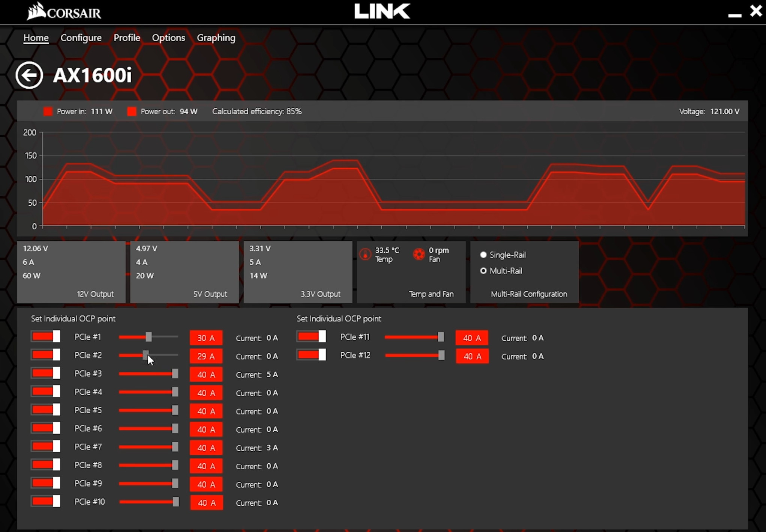Toggle OCP switch for PCIe #3
Viewport: 766px width, 532px height.
point(45,373)
